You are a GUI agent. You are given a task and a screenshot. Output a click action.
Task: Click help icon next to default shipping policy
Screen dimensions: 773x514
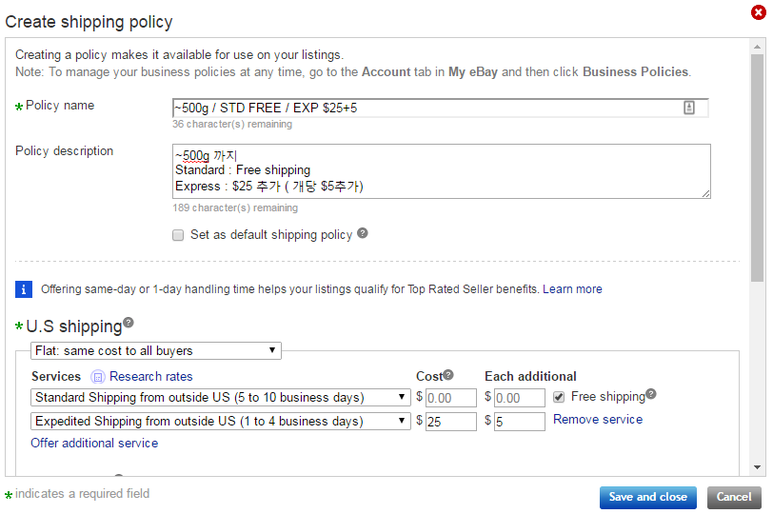click(363, 233)
